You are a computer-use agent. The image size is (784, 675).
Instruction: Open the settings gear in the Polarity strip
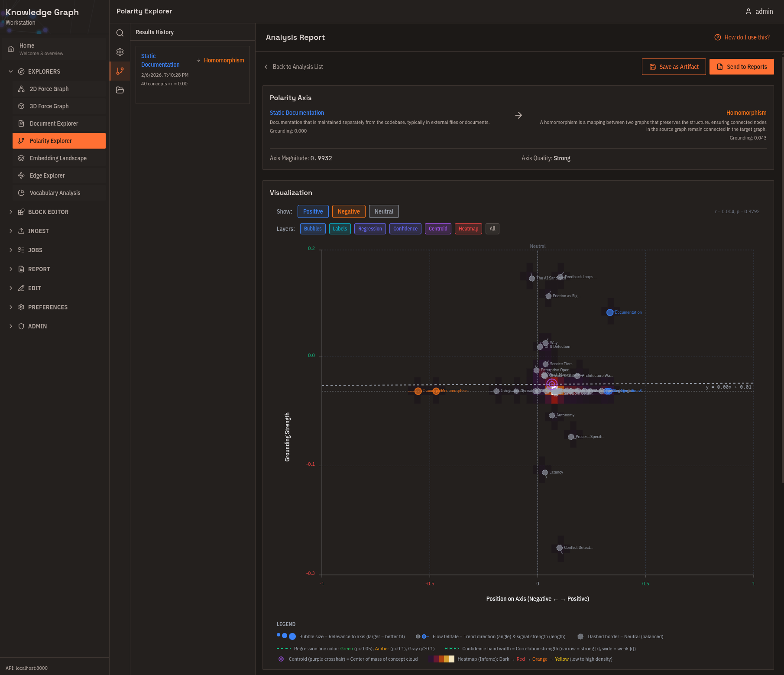[x=120, y=52]
